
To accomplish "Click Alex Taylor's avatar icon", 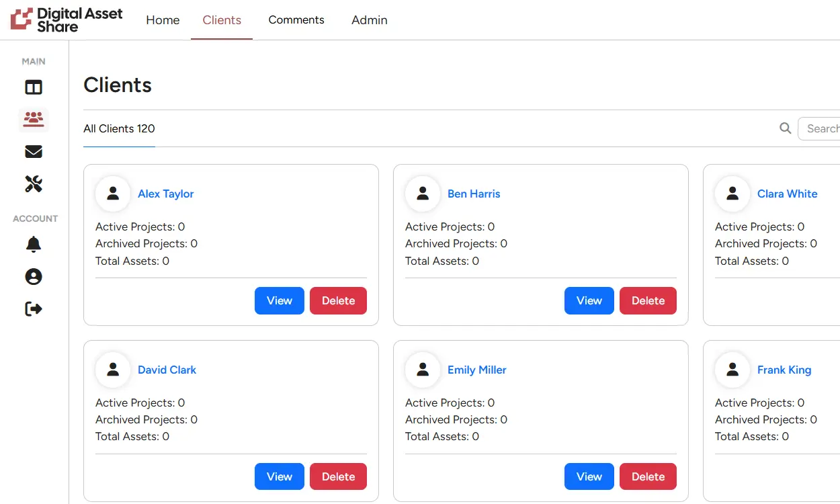I will pyautogui.click(x=113, y=194).
